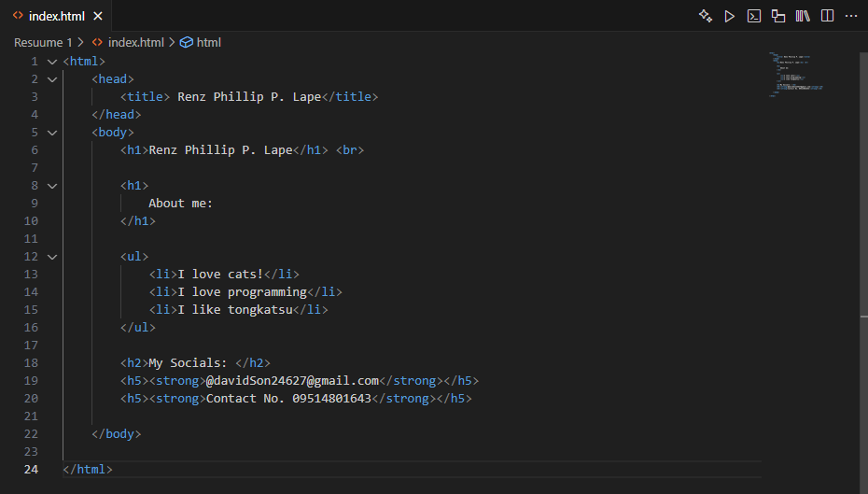
Task: Split the editor to the right
Action: tap(827, 16)
